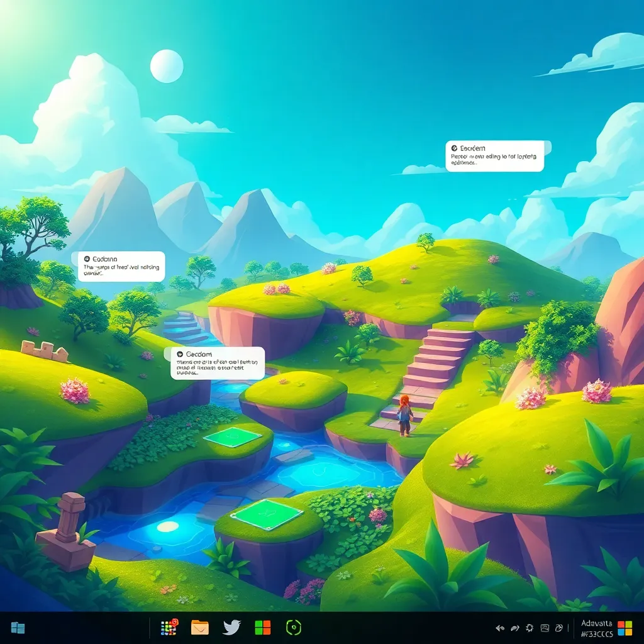
Task: Click the green and orange tiles taskbar icon
Action: tap(262, 627)
